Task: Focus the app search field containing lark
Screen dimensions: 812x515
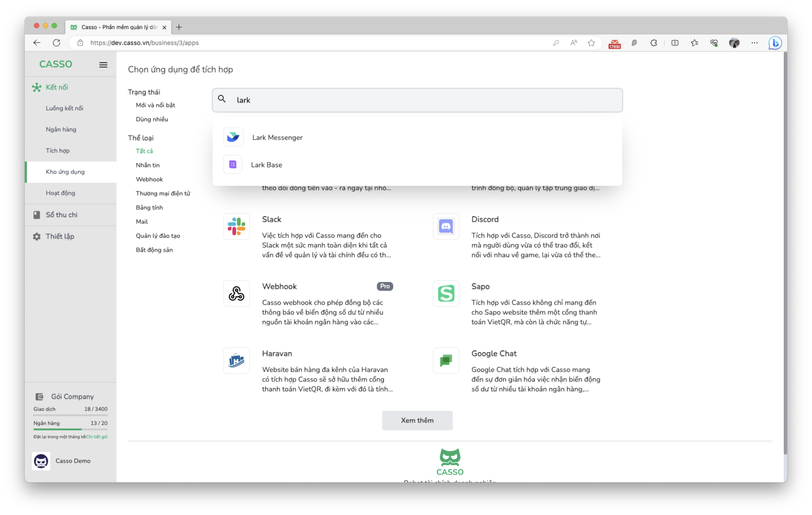Action: click(x=417, y=100)
